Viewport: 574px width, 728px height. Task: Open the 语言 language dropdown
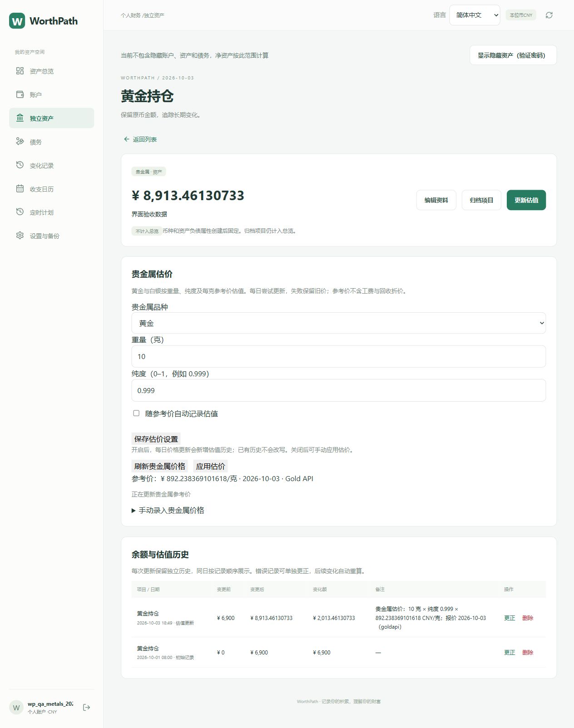(x=475, y=15)
